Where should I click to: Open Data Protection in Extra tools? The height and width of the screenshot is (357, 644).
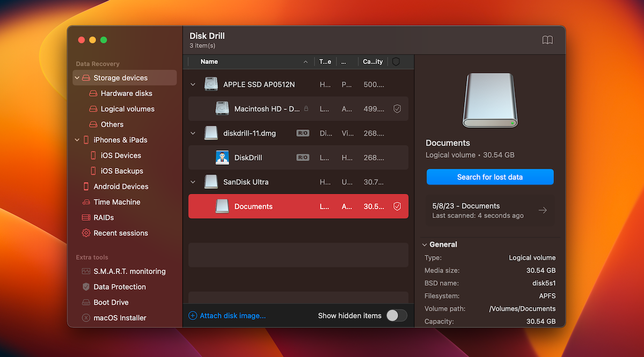(120, 287)
